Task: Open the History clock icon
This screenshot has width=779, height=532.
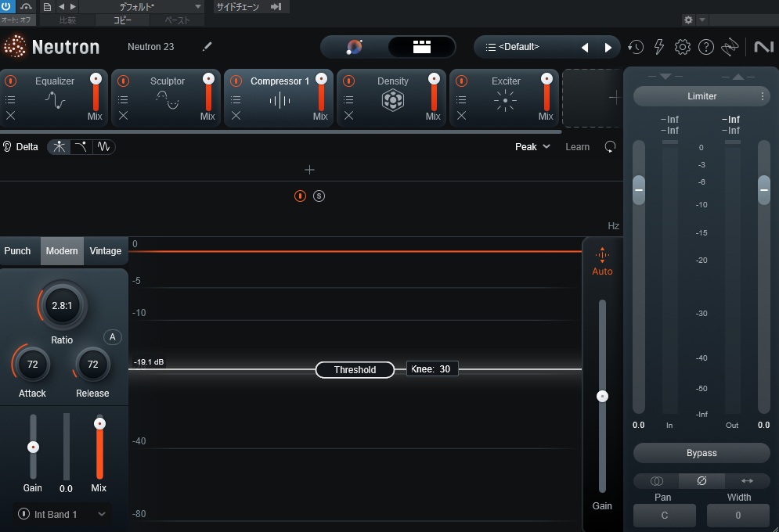Action: point(636,47)
